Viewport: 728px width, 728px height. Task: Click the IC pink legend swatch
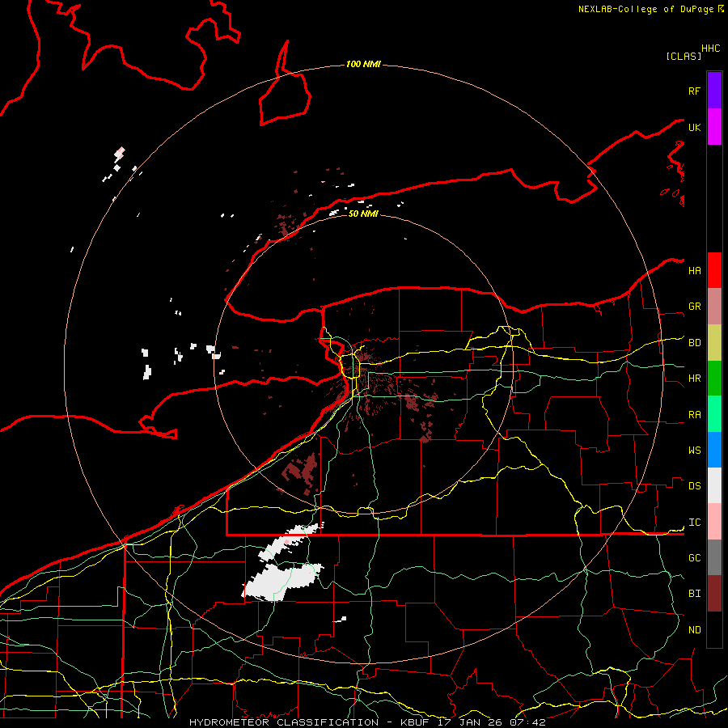click(x=714, y=522)
